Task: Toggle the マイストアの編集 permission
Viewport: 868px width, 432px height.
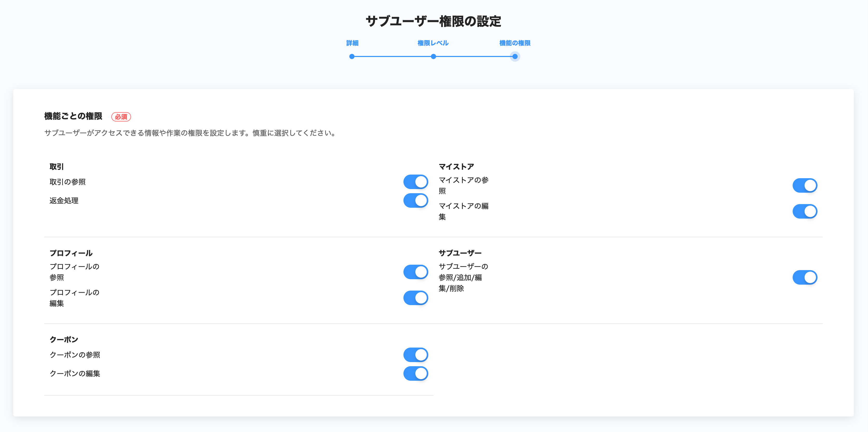Action: [805, 211]
